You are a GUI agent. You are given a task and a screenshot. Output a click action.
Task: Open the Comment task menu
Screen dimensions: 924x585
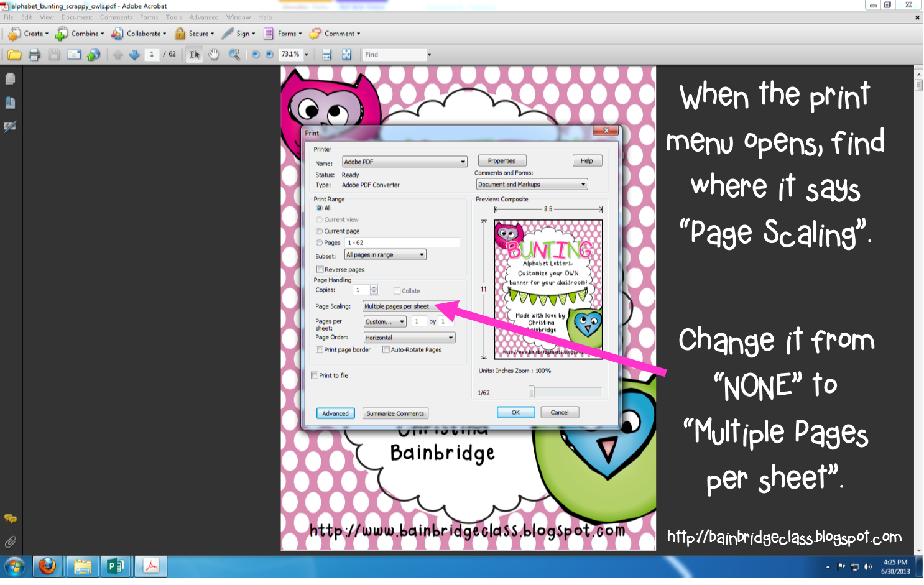[x=335, y=34]
